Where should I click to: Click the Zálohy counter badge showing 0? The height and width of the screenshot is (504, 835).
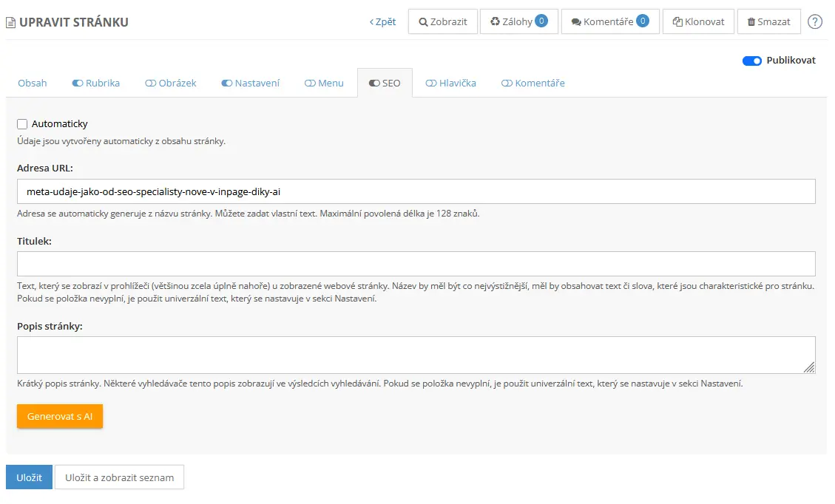(541, 21)
